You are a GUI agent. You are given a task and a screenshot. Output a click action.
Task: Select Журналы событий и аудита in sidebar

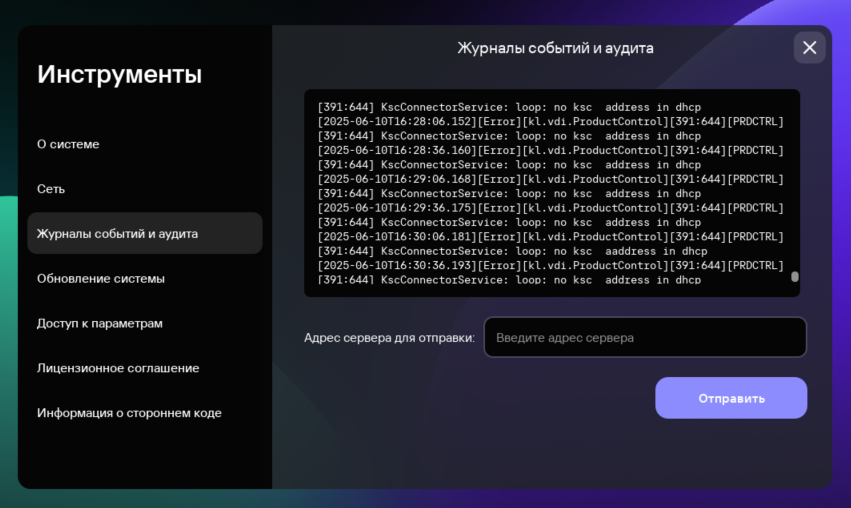point(117,234)
